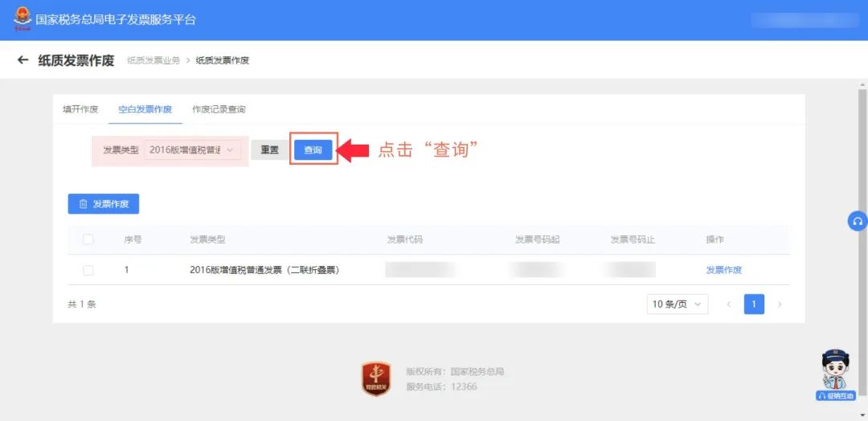Click the 发票类型 column header
This screenshot has height=421, width=868.
pyautogui.click(x=207, y=239)
